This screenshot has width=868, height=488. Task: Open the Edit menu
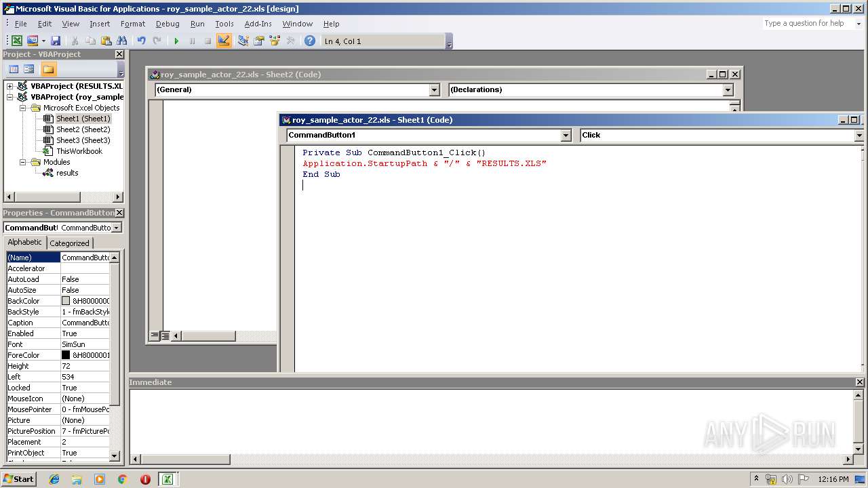[45, 24]
